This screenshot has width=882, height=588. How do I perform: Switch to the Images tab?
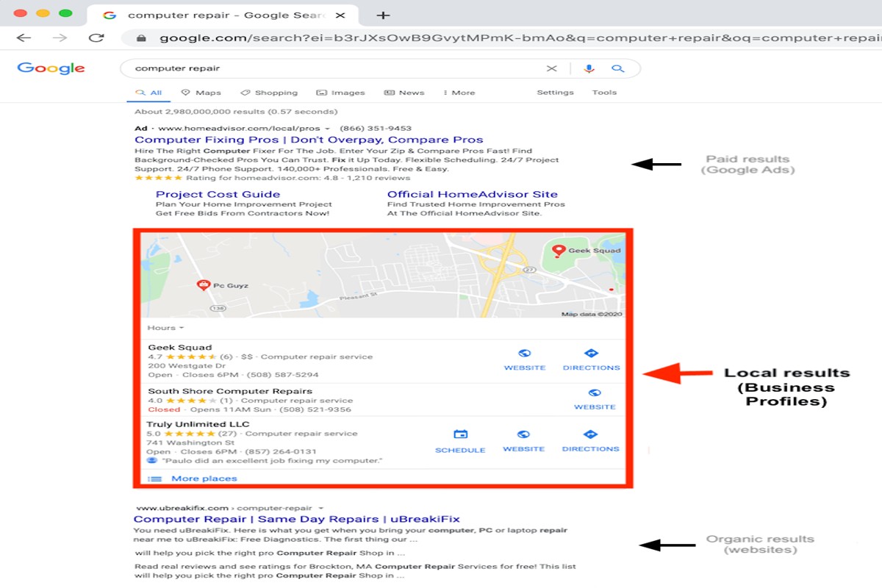click(340, 93)
